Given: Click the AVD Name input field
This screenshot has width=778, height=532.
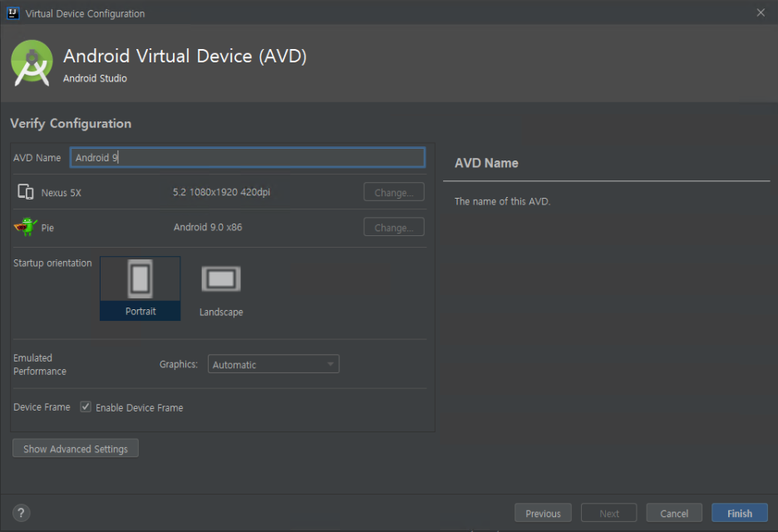Looking at the screenshot, I should pyautogui.click(x=247, y=157).
